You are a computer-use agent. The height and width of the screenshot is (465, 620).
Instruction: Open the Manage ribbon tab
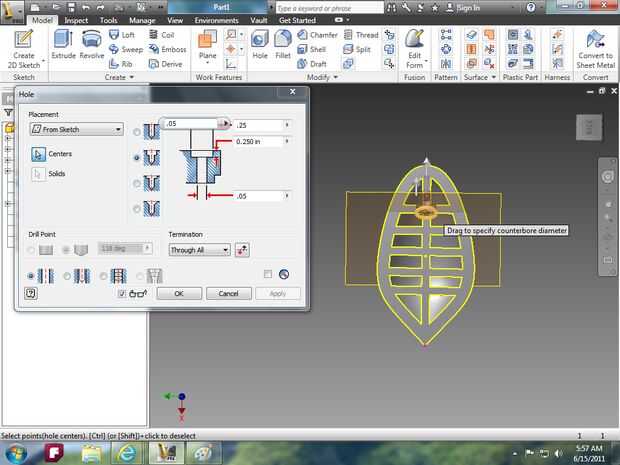click(142, 20)
